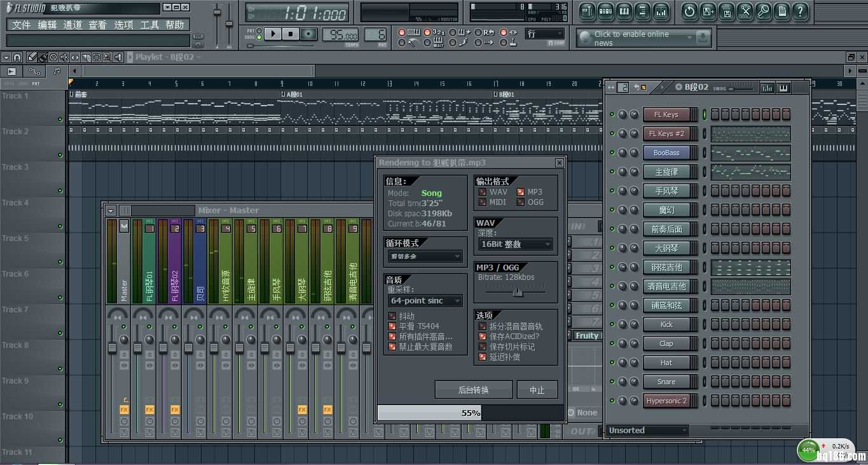Open the playlist window from the top toolbar
The height and width of the screenshot is (465, 868).
587,11
